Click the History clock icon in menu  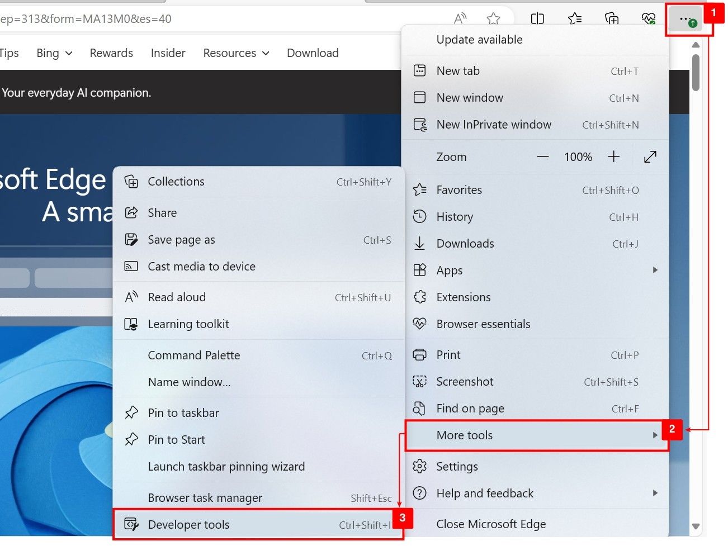pyautogui.click(x=419, y=217)
